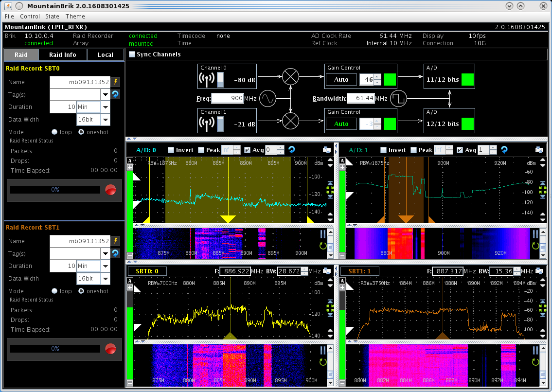
Task: Open SBT1 Duration unit Min dropdown
Action: coord(105,266)
